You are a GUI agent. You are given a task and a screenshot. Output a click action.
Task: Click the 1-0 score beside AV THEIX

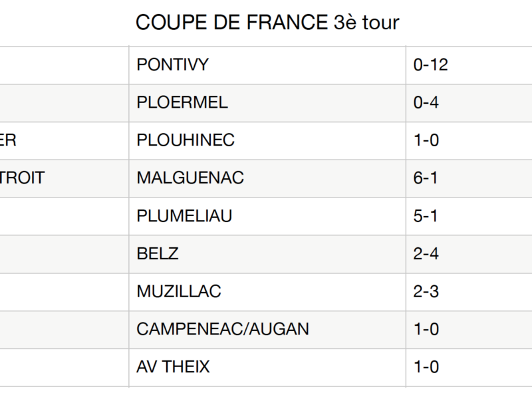point(426,367)
